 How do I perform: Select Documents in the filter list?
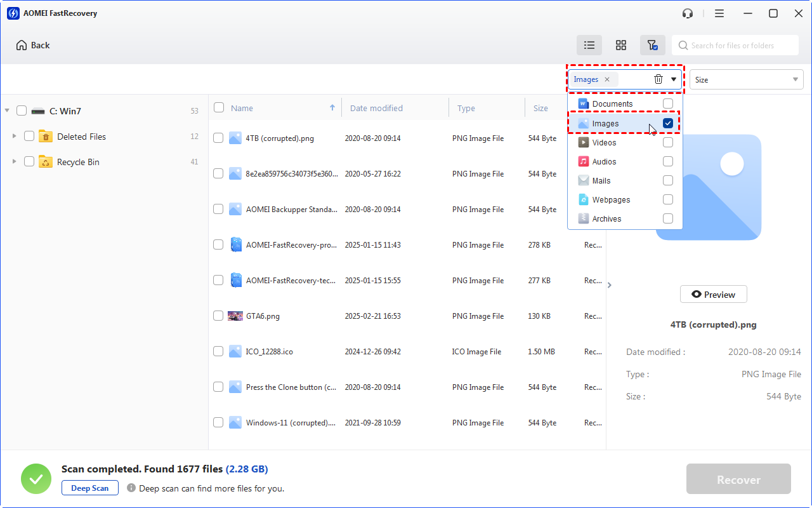click(x=625, y=104)
